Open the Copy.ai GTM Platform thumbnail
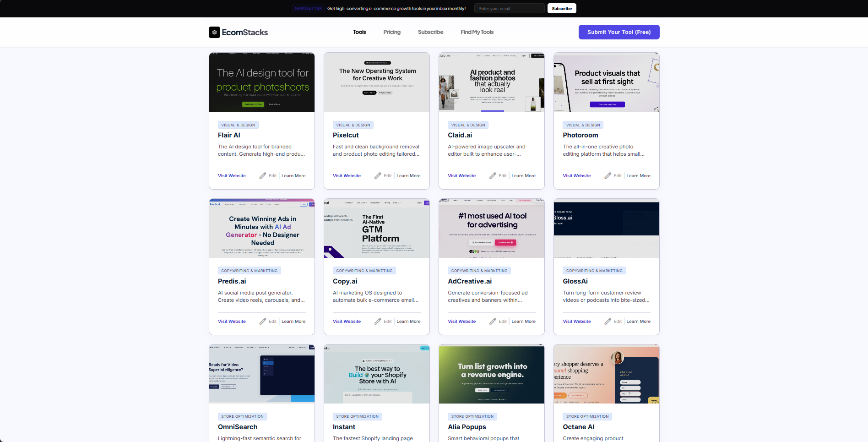Screen dimensions: 868x442 (x=377, y=228)
